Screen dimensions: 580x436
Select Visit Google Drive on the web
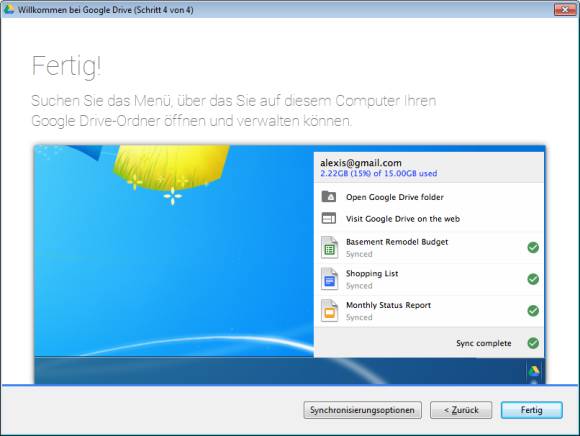pyautogui.click(x=429, y=219)
